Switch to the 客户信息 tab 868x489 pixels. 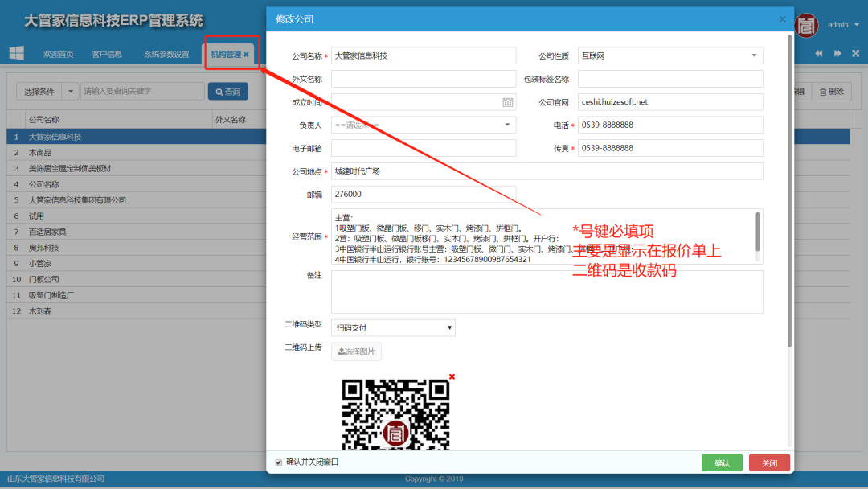(x=107, y=55)
